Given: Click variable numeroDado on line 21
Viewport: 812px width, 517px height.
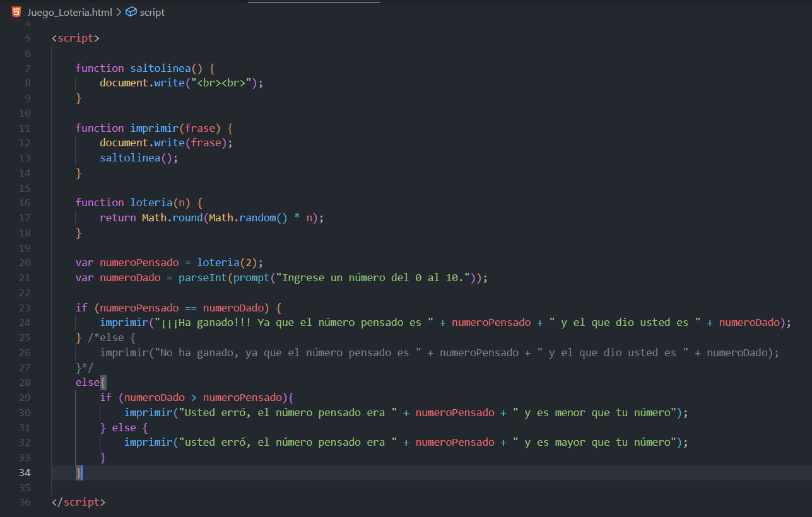Looking at the screenshot, I should 130,277.
